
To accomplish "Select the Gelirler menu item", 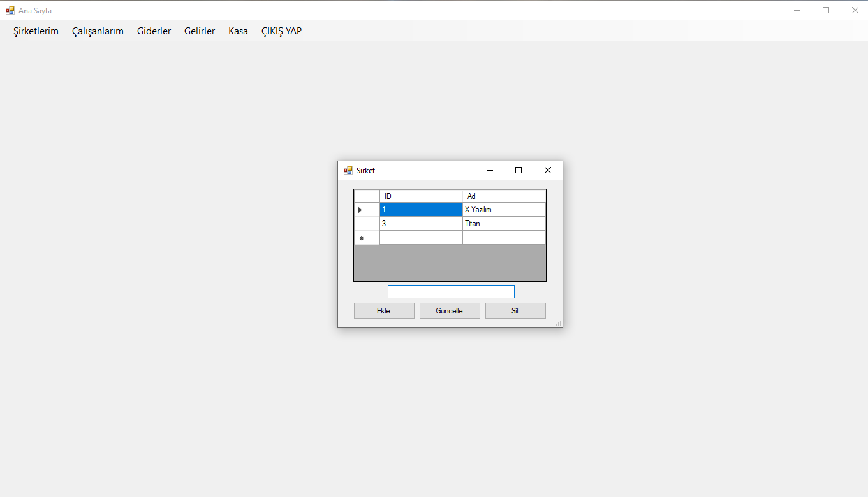I will point(200,31).
